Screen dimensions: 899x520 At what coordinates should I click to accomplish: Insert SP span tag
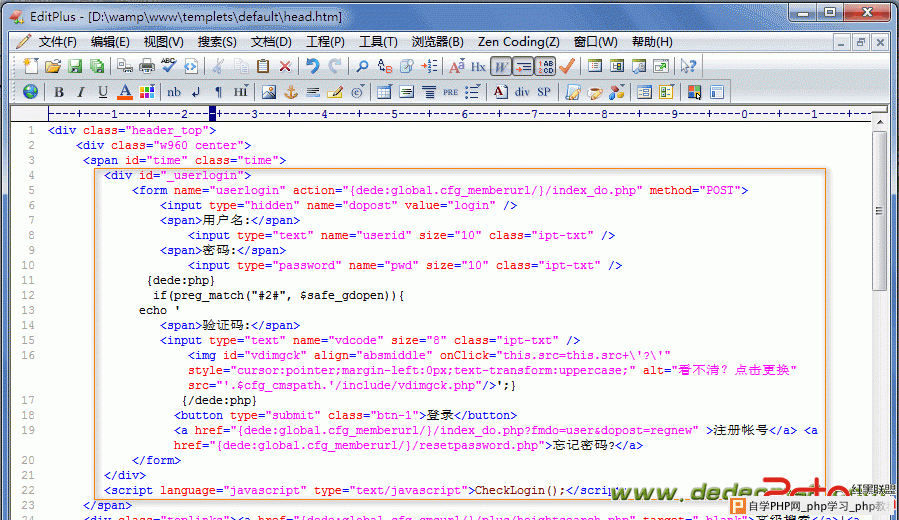tap(544, 92)
